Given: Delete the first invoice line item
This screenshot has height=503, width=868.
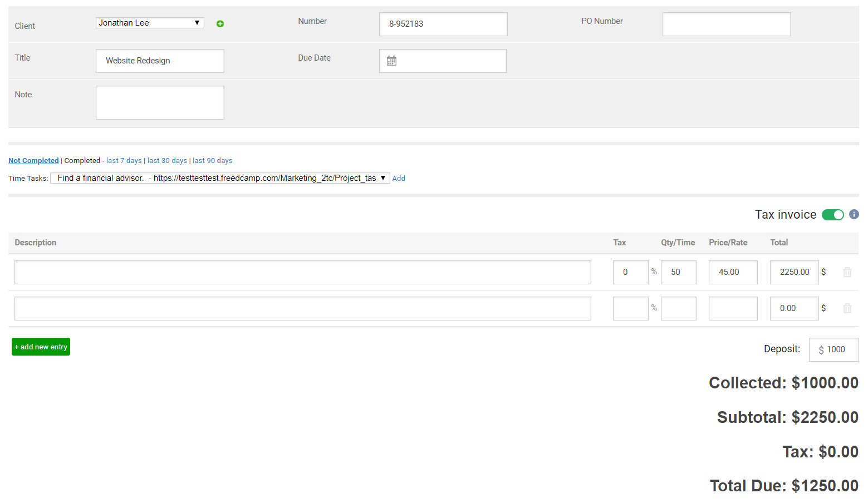Looking at the screenshot, I should tap(847, 272).
